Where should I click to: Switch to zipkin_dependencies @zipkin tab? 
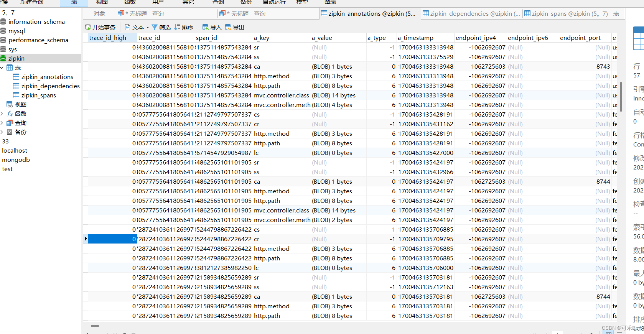[x=471, y=13]
